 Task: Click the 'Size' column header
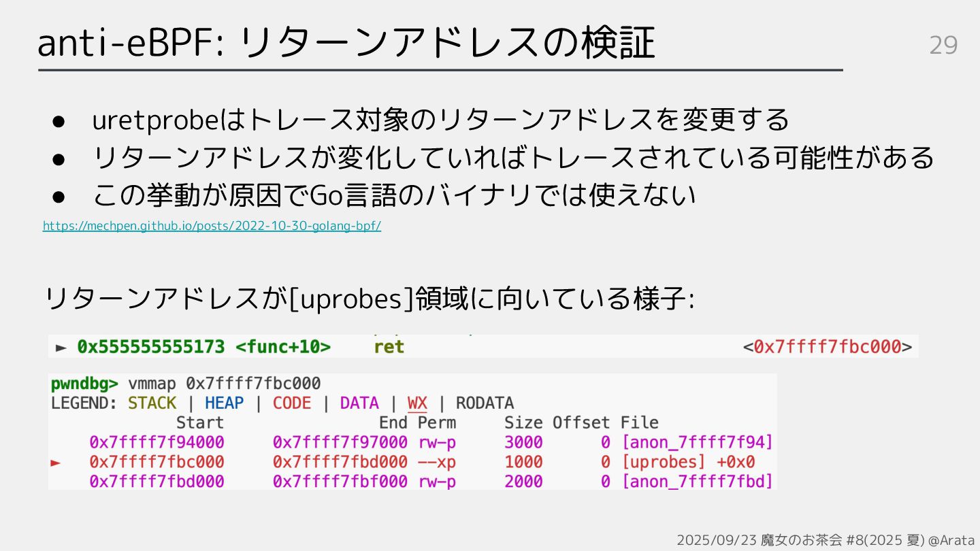(x=523, y=422)
